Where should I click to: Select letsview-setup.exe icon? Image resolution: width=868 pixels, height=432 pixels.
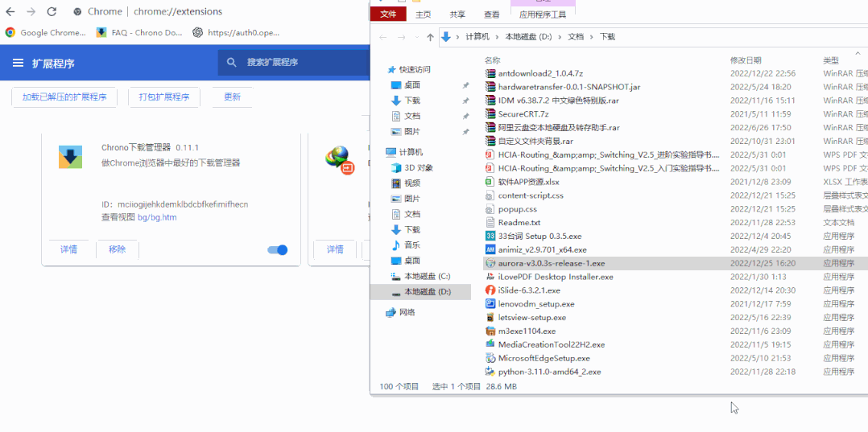pyautogui.click(x=490, y=318)
